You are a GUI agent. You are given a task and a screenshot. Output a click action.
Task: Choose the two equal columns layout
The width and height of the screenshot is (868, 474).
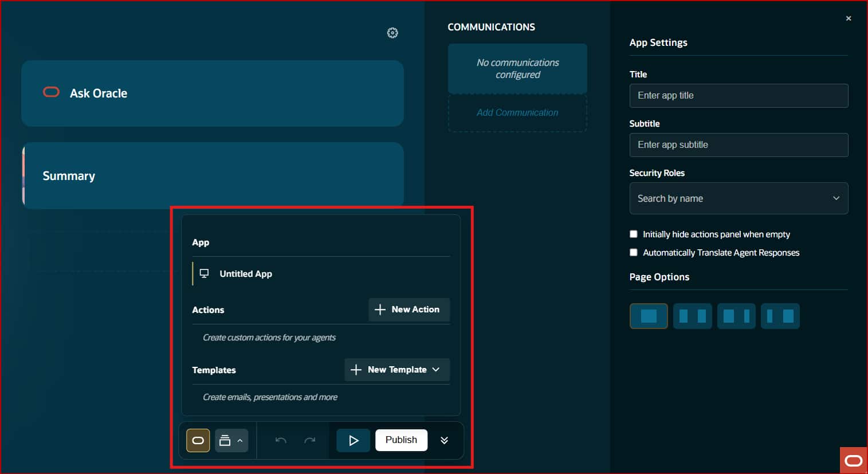coord(693,316)
